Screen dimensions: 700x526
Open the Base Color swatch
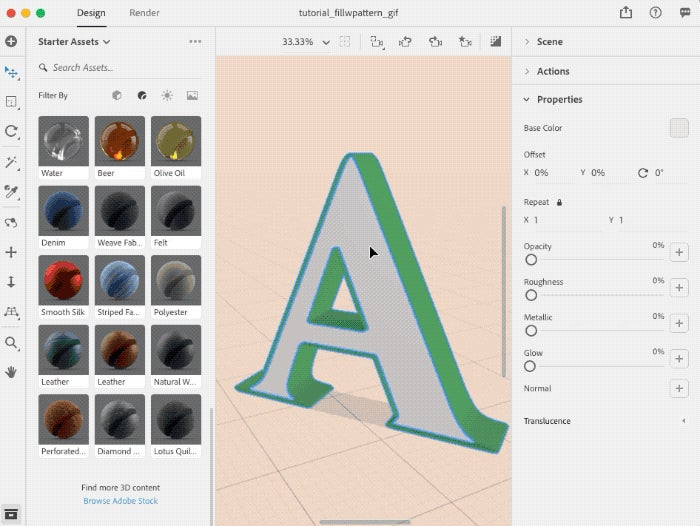coord(679,128)
